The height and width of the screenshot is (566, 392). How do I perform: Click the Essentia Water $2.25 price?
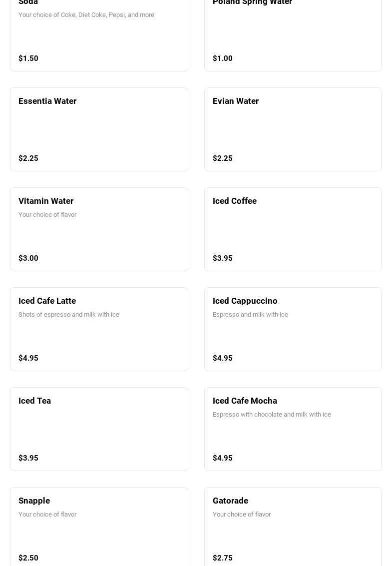coord(28,158)
